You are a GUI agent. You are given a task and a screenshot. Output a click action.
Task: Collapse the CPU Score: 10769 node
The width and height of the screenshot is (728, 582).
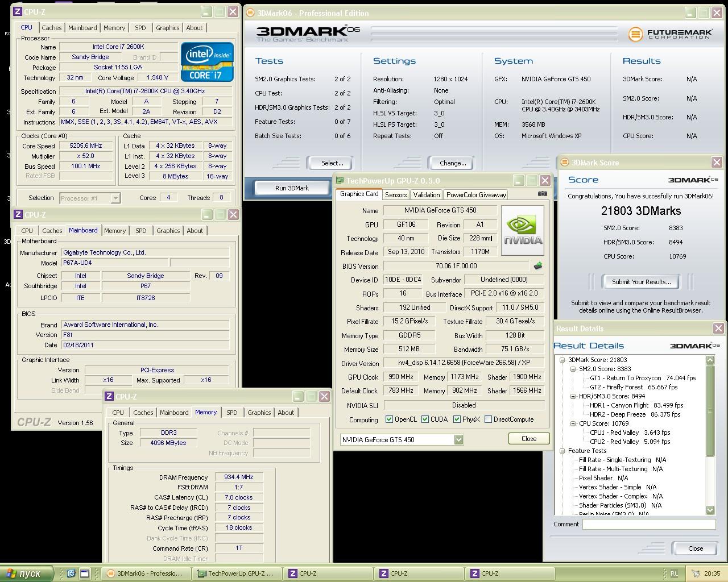pos(573,423)
